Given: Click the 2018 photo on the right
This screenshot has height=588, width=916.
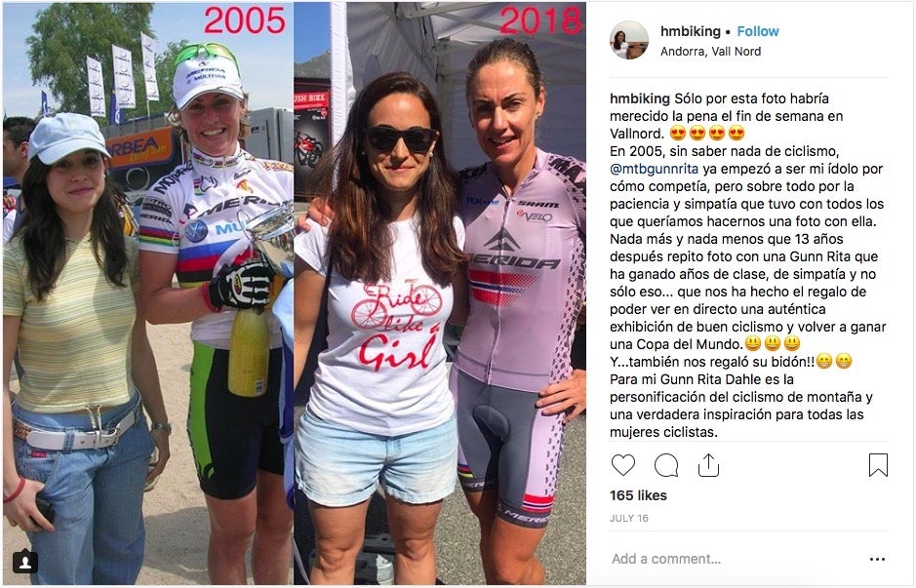Looking at the screenshot, I should pyautogui.click(x=440, y=294).
